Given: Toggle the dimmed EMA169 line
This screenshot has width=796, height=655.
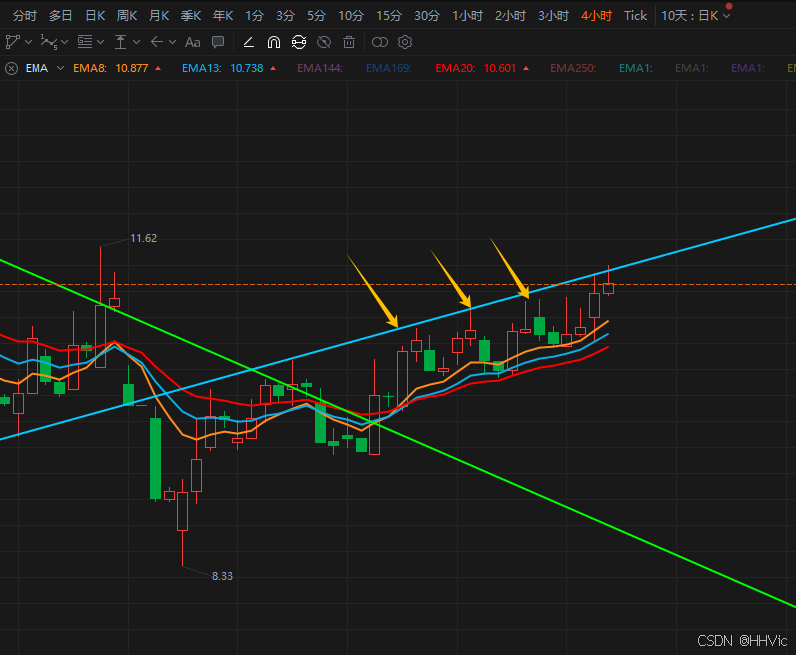Looking at the screenshot, I should (388, 68).
